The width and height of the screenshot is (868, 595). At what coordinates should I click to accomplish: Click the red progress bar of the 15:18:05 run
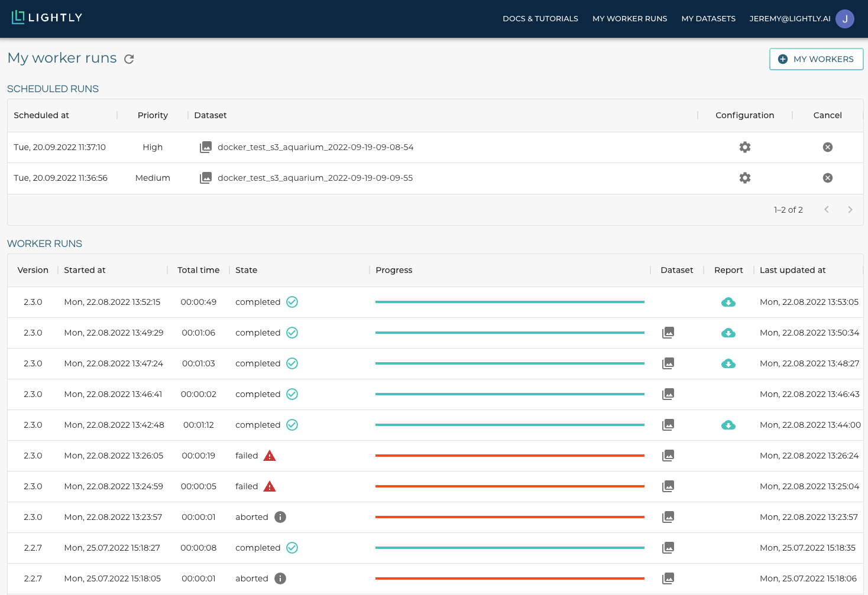510,578
